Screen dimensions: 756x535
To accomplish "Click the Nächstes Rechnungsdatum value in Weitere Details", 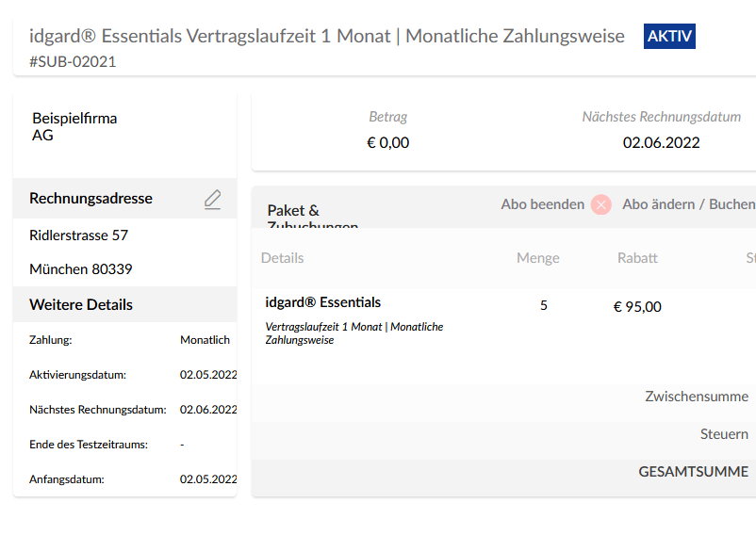I will pos(208,410).
